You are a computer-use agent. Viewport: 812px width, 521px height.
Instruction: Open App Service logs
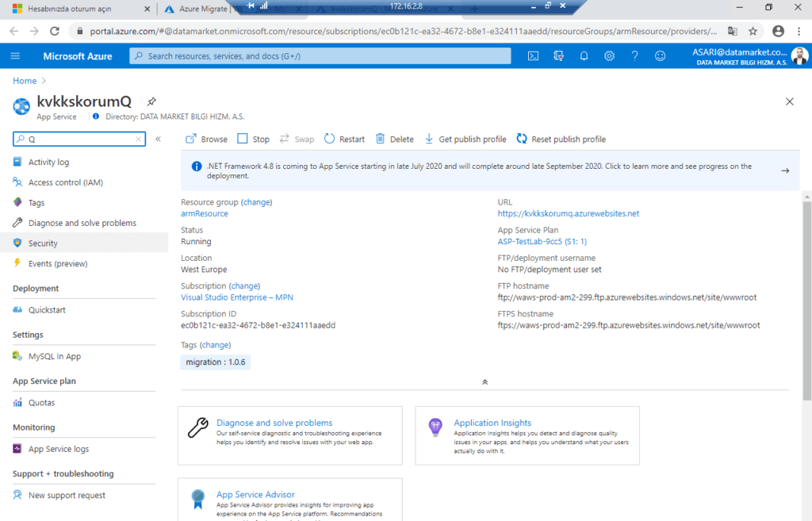click(x=59, y=449)
